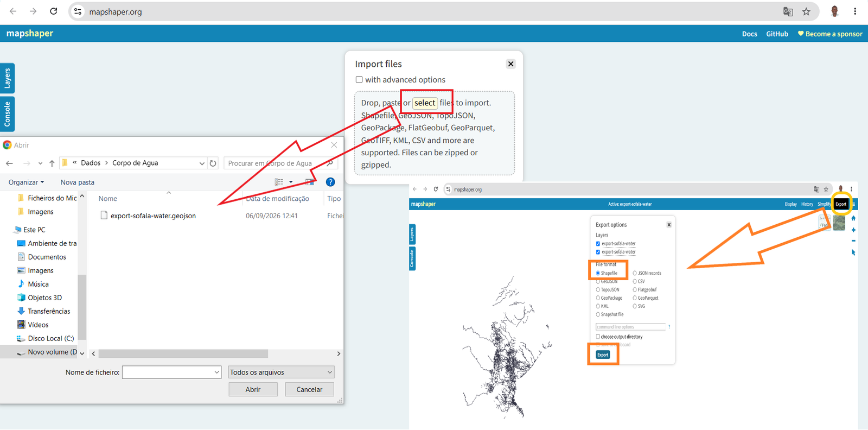Open the recent locations dropdown beside the forward arrow
Viewport: 868px width, 430px height.
40,163
